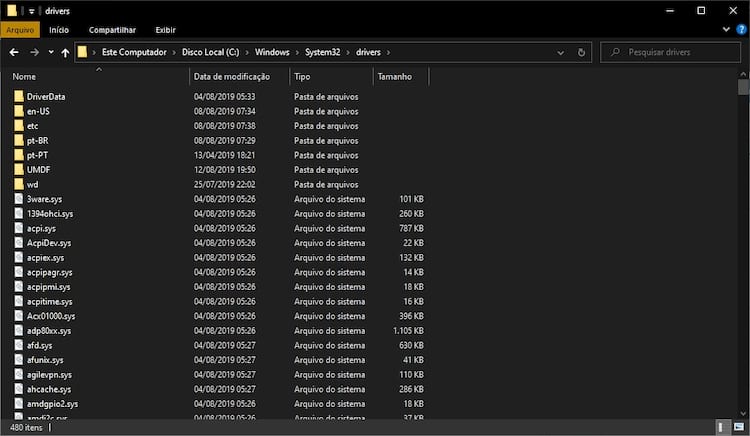Image resolution: width=750 pixels, height=436 pixels.
Task: Open recent locations dropdown near Forward arrow
Action: click(50, 52)
